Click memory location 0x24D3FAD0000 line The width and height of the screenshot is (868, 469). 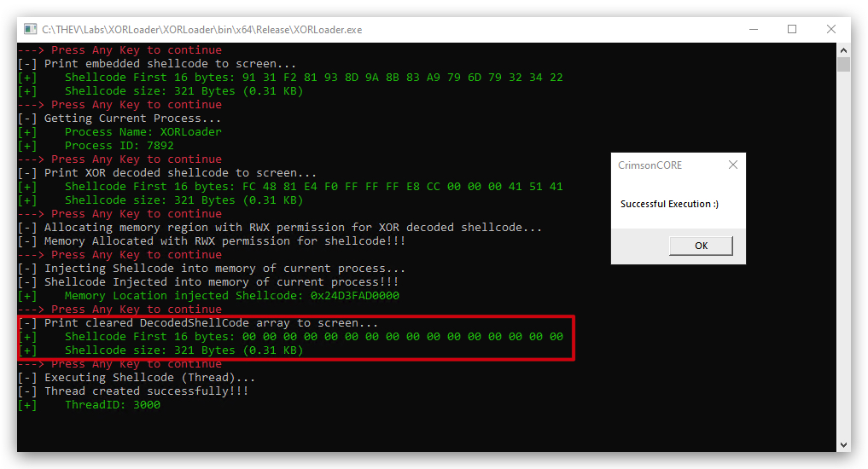tap(208, 296)
